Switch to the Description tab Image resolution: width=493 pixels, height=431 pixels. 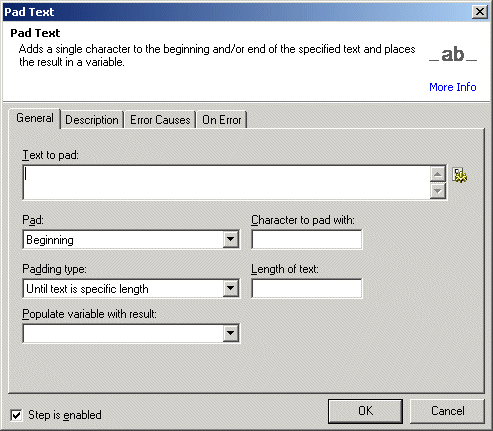92,120
